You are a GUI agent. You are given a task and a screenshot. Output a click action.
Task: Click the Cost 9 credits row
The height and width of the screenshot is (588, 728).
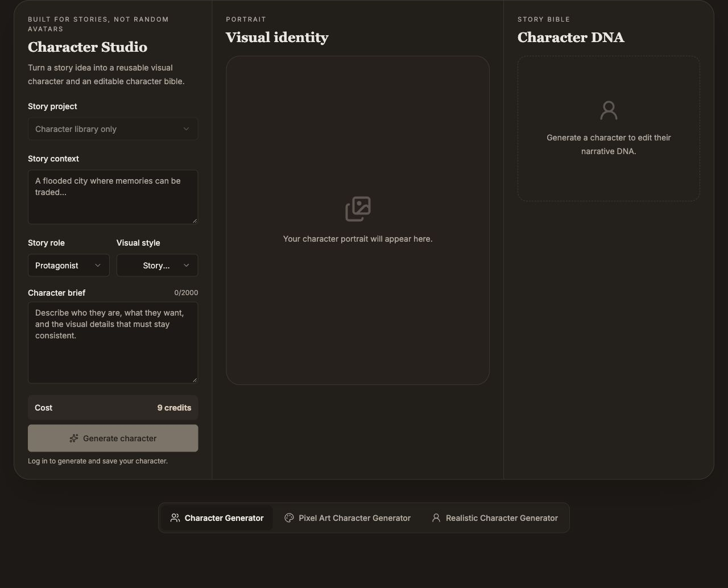pos(113,408)
